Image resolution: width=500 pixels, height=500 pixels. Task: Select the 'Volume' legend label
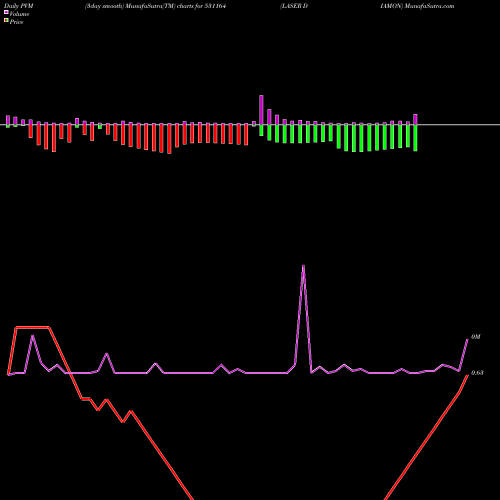click(19, 14)
